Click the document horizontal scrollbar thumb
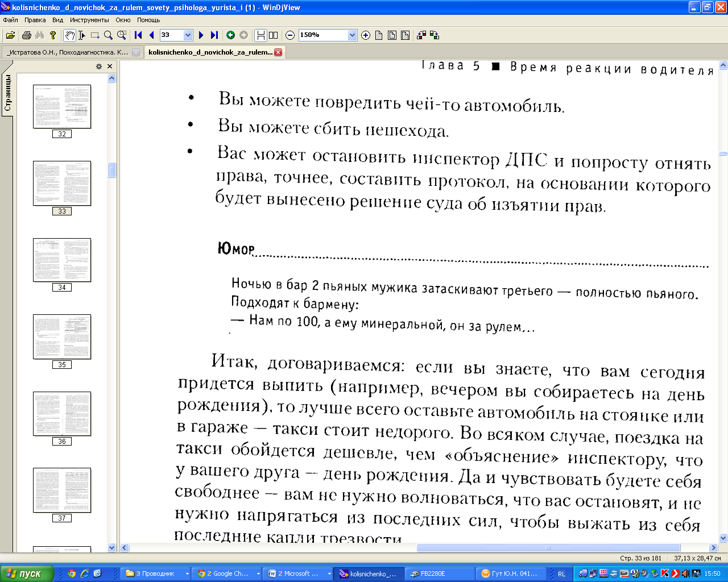 549,548
